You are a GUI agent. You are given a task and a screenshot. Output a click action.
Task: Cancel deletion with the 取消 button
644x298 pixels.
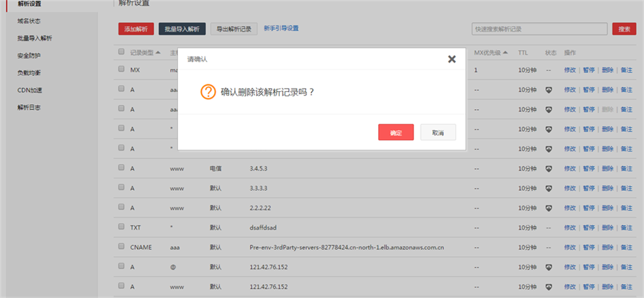[438, 133]
